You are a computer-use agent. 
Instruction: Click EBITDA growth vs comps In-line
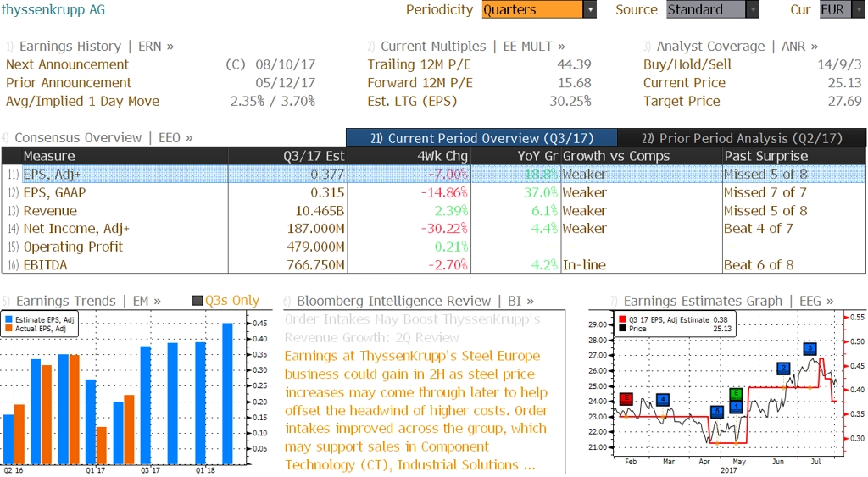coord(584,265)
